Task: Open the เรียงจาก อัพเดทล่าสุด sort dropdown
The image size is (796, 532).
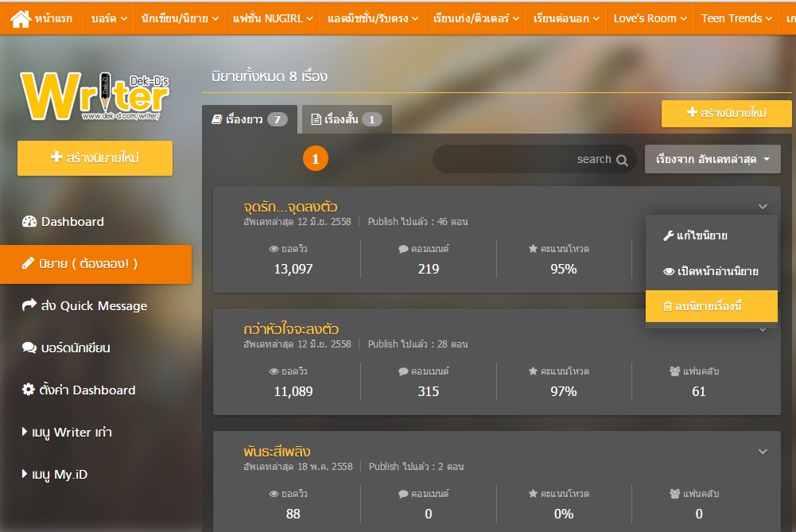Action: (713, 159)
